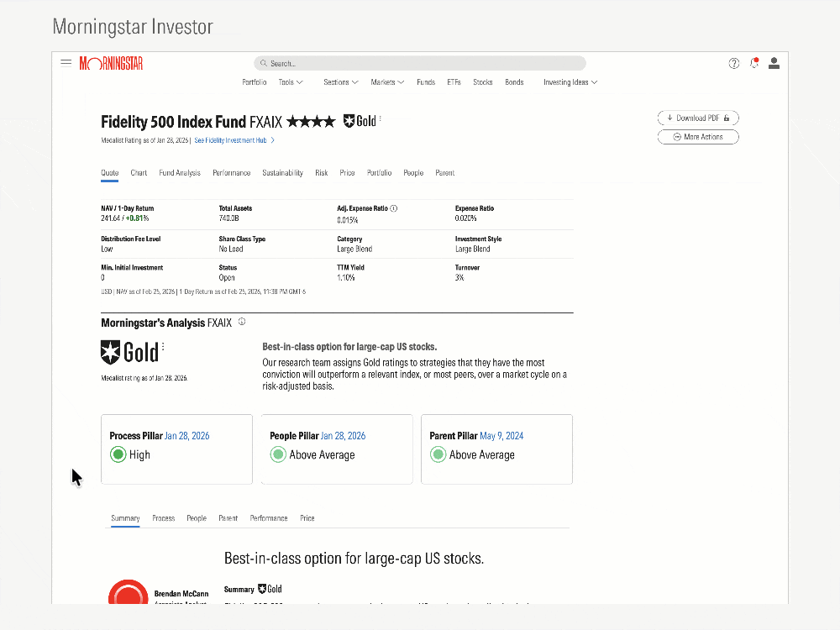The height and width of the screenshot is (630, 840).
Task: Select the Price tab next to lower Performance
Action: click(x=307, y=518)
